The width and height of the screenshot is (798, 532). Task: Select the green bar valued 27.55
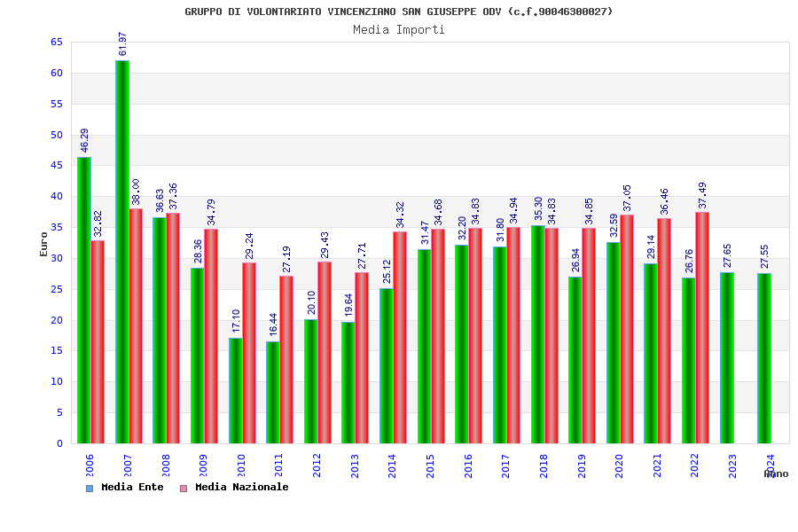click(x=764, y=358)
